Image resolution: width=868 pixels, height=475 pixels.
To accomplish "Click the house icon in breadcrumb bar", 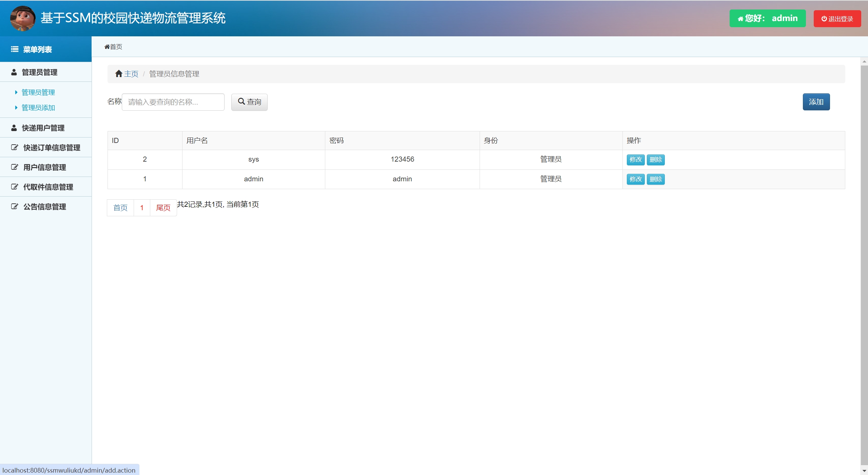I will (119, 74).
